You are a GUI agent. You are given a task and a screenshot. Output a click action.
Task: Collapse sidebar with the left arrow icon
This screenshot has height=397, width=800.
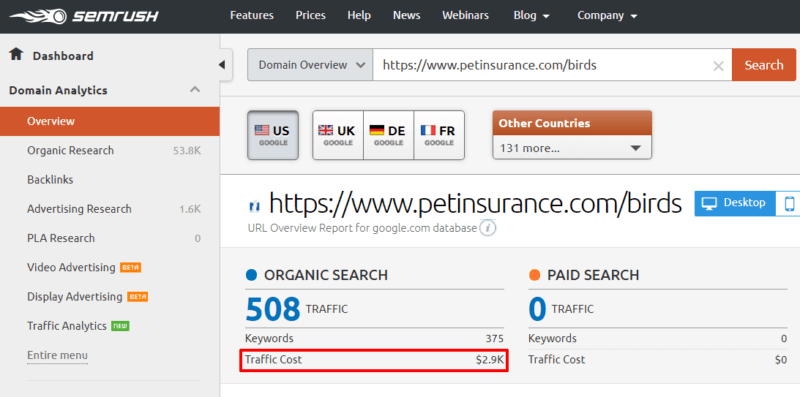222,65
